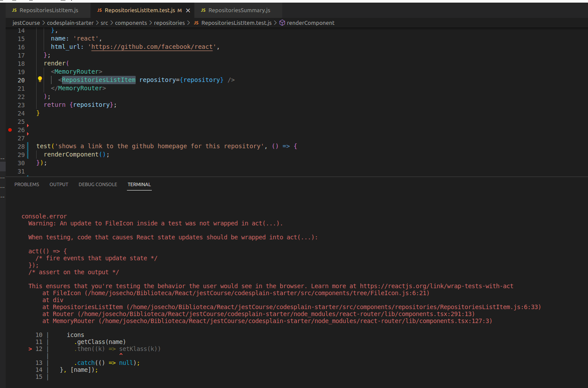
Task: Click line number 20 in the gutter
Action: 21,80
